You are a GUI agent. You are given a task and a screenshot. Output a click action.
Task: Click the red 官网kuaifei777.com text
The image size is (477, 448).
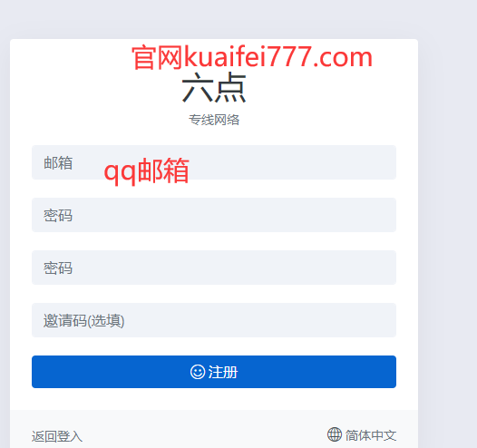(252, 57)
